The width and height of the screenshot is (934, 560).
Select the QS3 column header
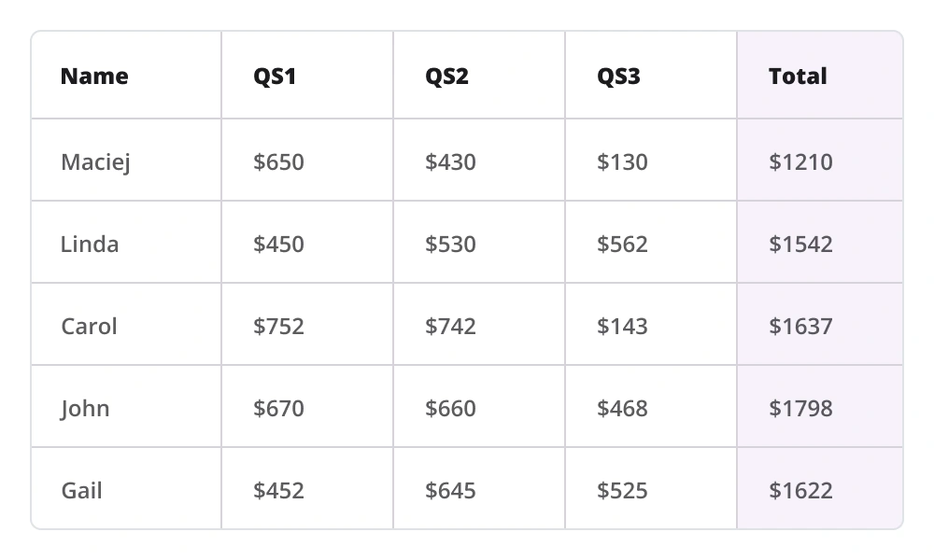point(618,77)
